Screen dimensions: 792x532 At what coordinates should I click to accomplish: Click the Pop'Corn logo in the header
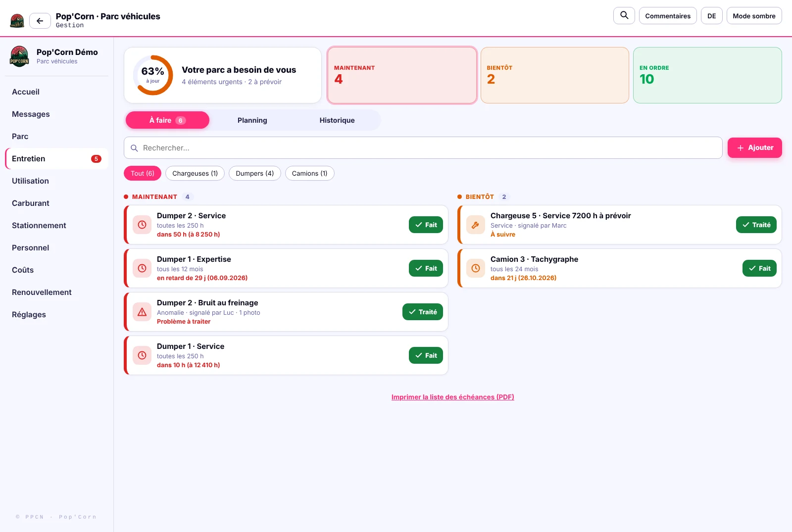click(x=17, y=21)
